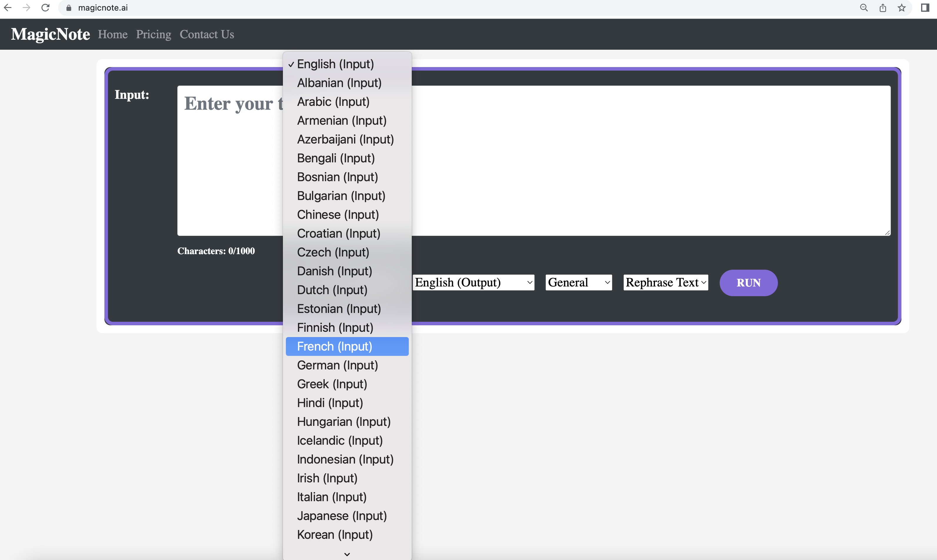This screenshot has width=937, height=560.
Task: Select Arabic (Input) option
Action: [347, 102]
